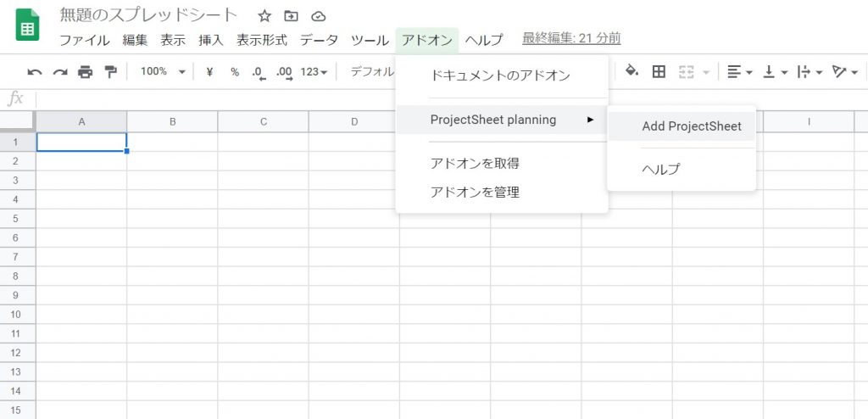
Task: Select column D header
Action: pyautogui.click(x=354, y=122)
